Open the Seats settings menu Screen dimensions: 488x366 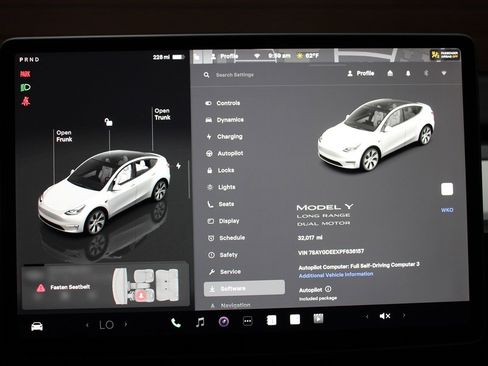tap(221, 204)
